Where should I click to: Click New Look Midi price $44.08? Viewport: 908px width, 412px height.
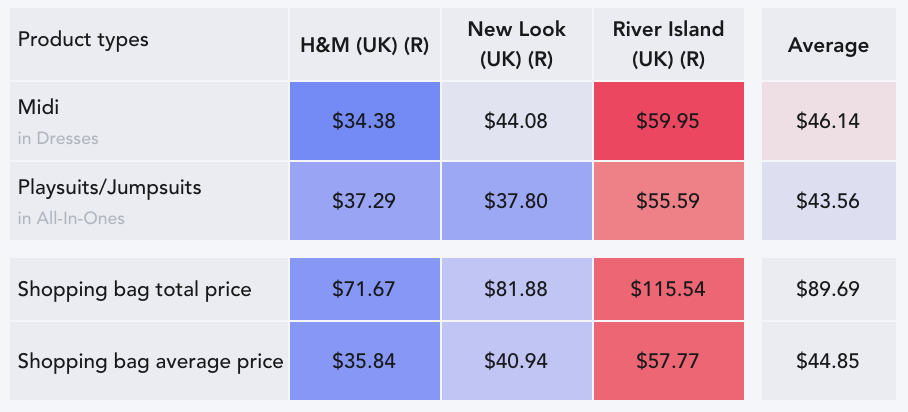pos(517,121)
